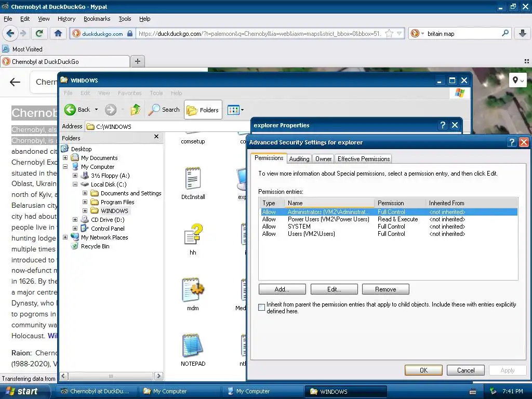Open the Back history dropdown arrow

tap(96, 110)
